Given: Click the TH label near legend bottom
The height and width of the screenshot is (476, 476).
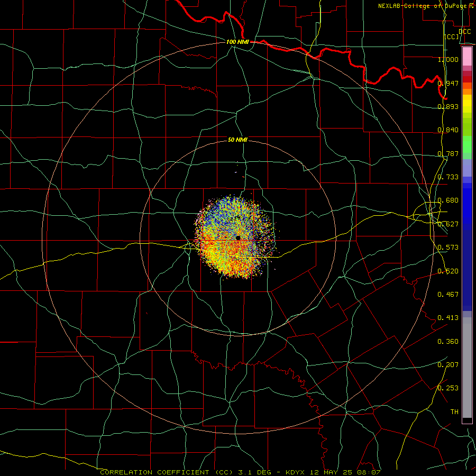Looking at the screenshot, I should pyautogui.click(x=454, y=412).
